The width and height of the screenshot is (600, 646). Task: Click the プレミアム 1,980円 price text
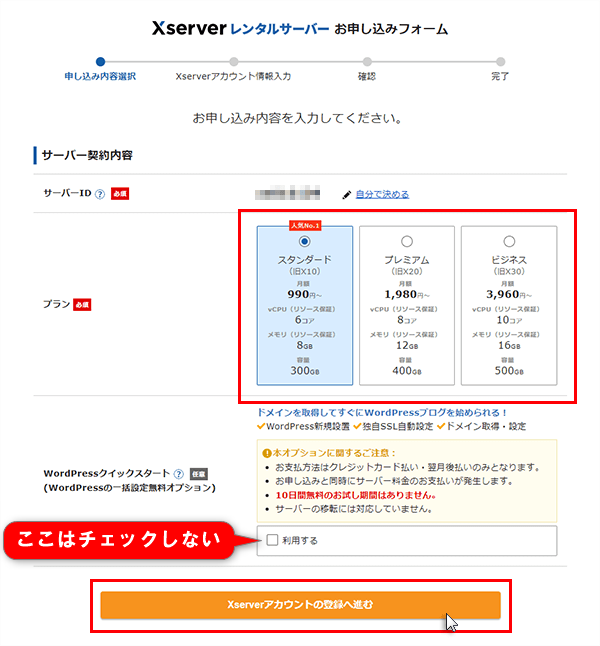pyautogui.click(x=407, y=294)
